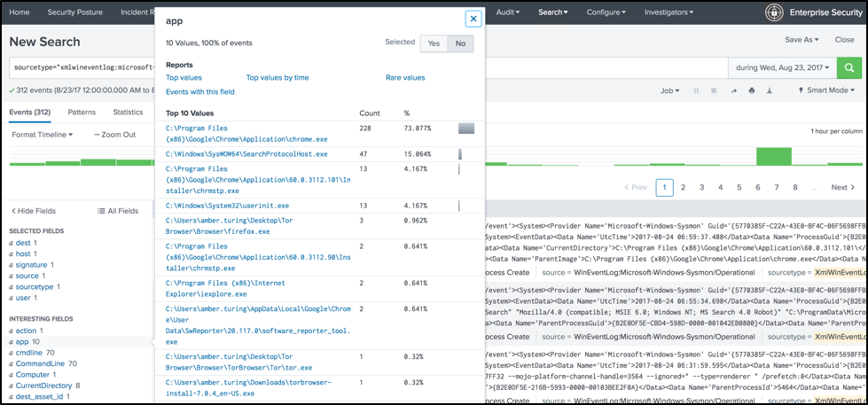
Task: Share the search job
Action: [x=733, y=90]
